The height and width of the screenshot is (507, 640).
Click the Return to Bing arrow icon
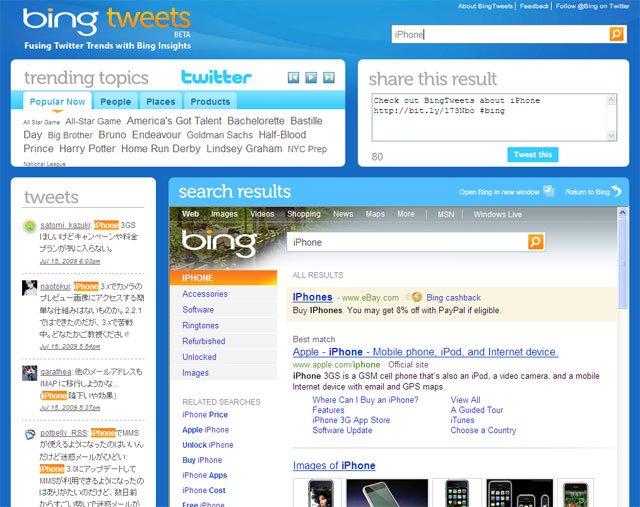[617, 191]
